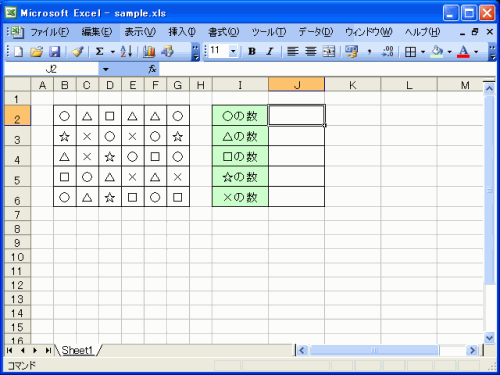Select column B header
This screenshot has height=375, width=500.
pyautogui.click(x=65, y=85)
